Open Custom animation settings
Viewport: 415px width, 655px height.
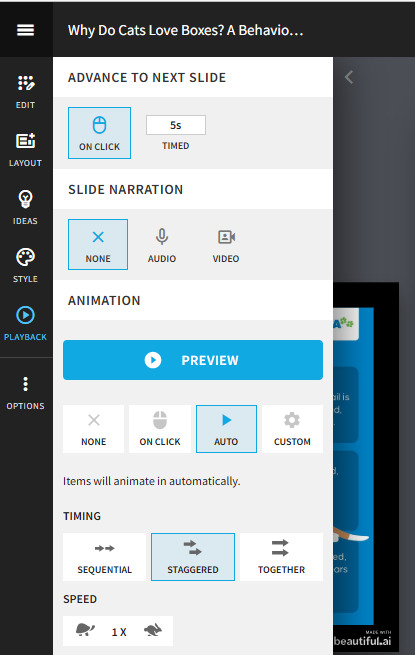click(x=292, y=429)
